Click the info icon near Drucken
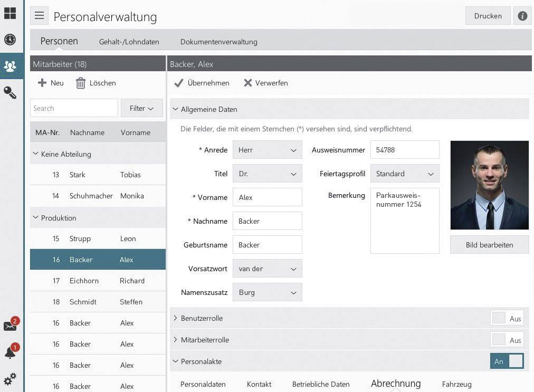 coord(522,16)
